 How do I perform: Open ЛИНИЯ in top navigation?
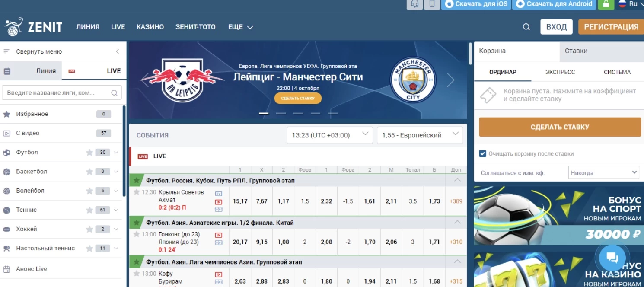pyautogui.click(x=88, y=27)
